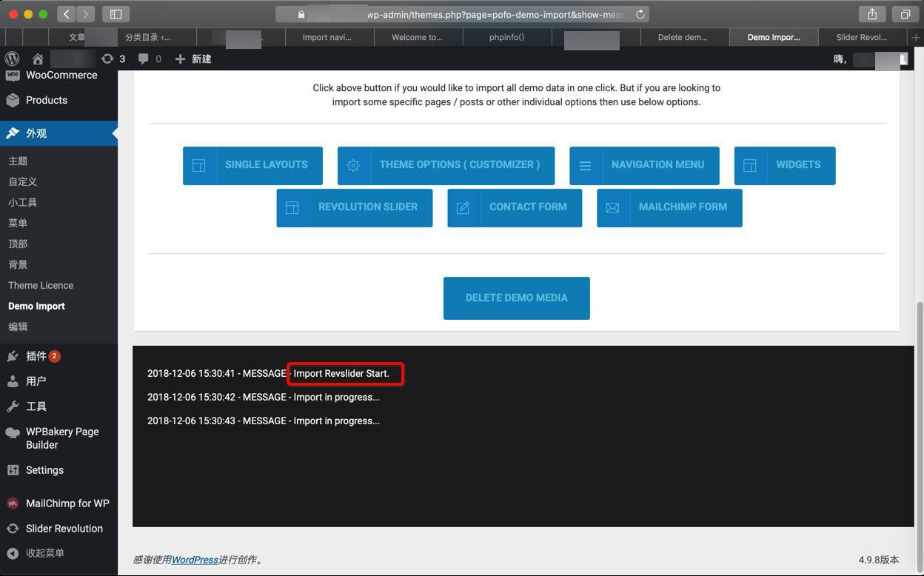
Task: Click the Safari forward navigation arrow
Action: click(x=86, y=14)
